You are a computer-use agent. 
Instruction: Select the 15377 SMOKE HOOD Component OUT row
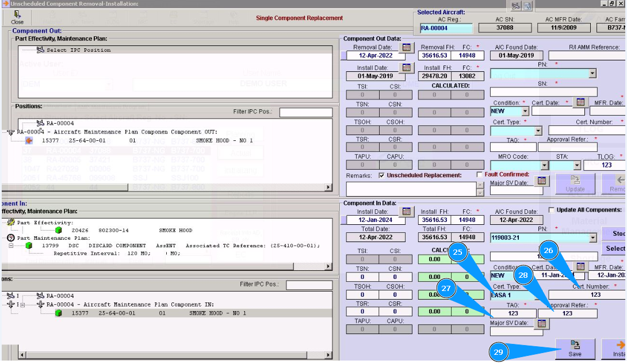[148, 141]
